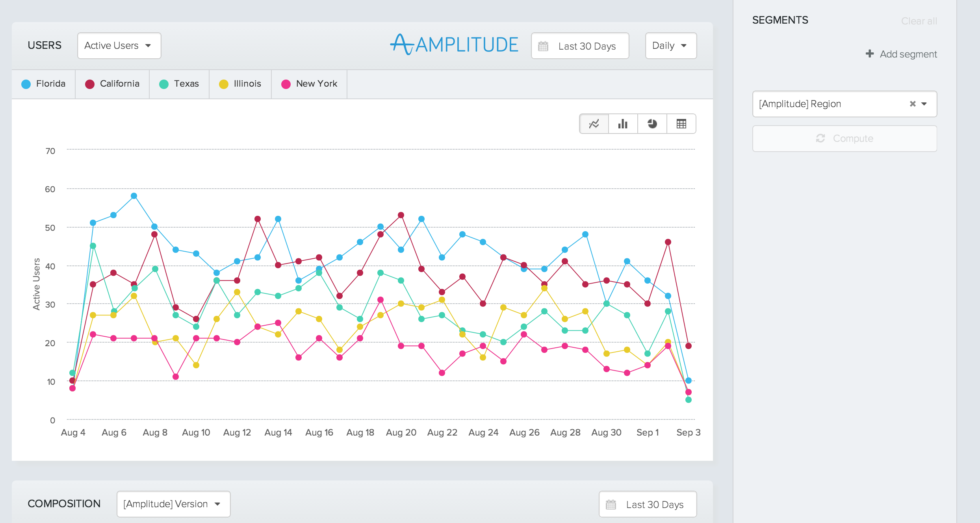Viewport: 980px width, 523px height.
Task: Toggle the Illinois series in the legend
Action: coord(240,84)
